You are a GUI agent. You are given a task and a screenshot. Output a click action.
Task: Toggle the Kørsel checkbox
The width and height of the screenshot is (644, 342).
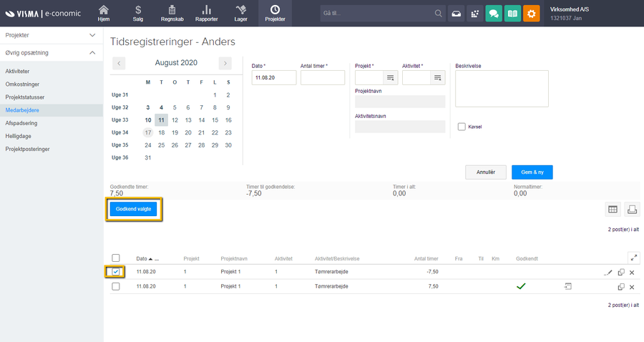tap(462, 127)
